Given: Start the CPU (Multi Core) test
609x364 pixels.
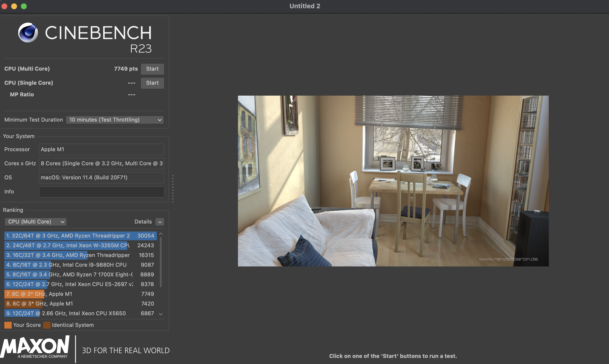Looking at the screenshot, I should click(x=152, y=69).
